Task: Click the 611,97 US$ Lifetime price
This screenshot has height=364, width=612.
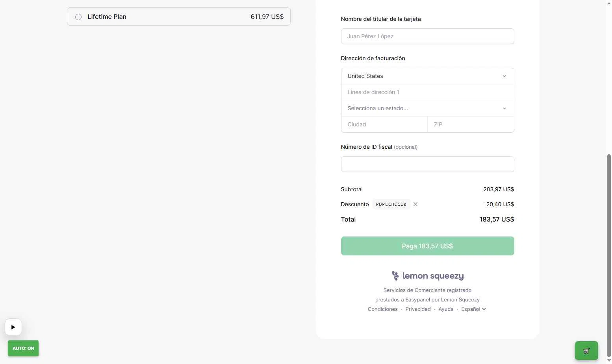Action: [267, 17]
